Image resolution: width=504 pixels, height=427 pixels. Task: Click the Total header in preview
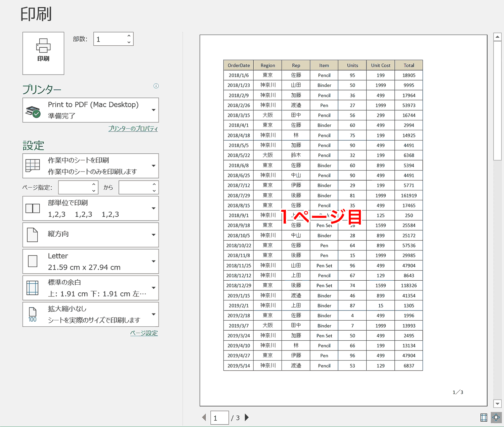[x=409, y=65]
